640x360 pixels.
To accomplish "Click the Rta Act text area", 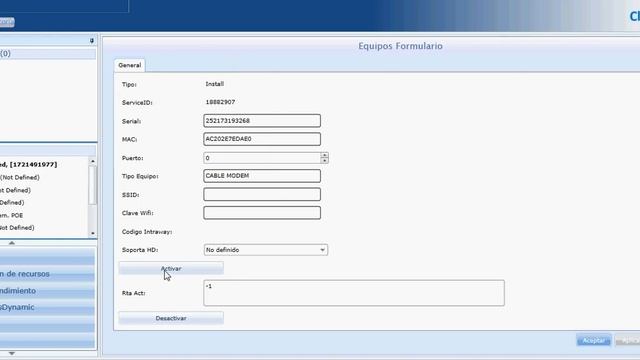I will [x=354, y=293].
